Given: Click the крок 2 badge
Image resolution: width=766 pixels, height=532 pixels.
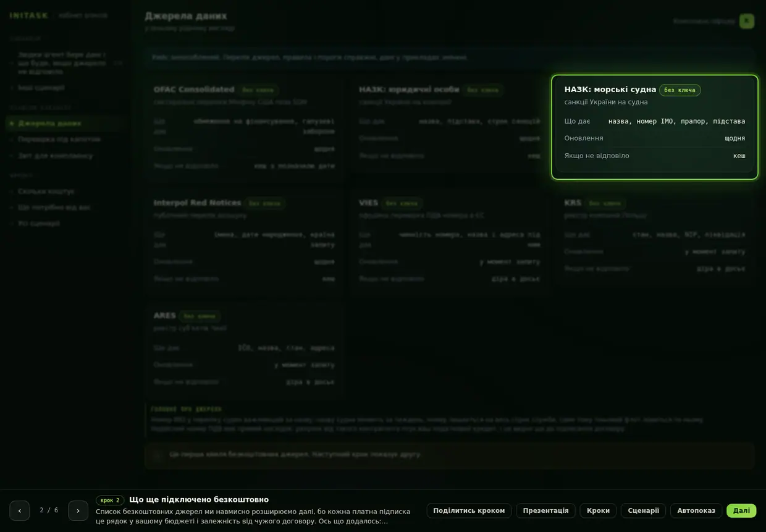Looking at the screenshot, I should 110,500.
